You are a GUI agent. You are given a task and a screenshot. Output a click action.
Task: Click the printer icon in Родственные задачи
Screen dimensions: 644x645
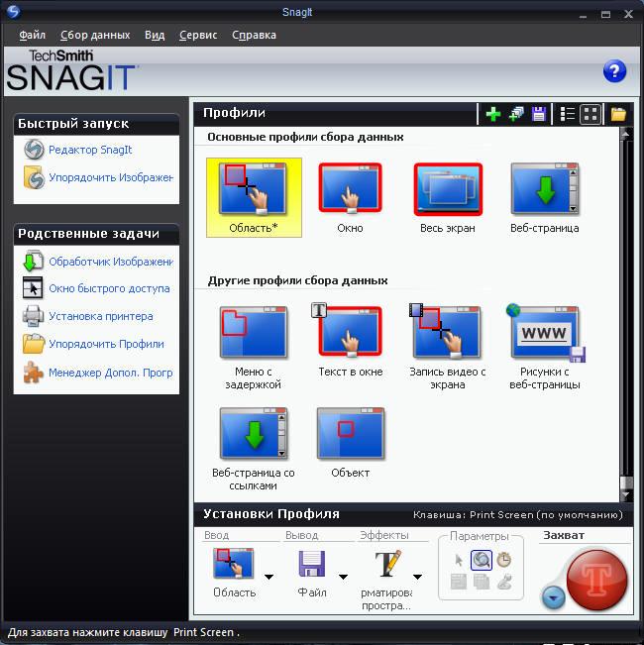click(x=33, y=316)
